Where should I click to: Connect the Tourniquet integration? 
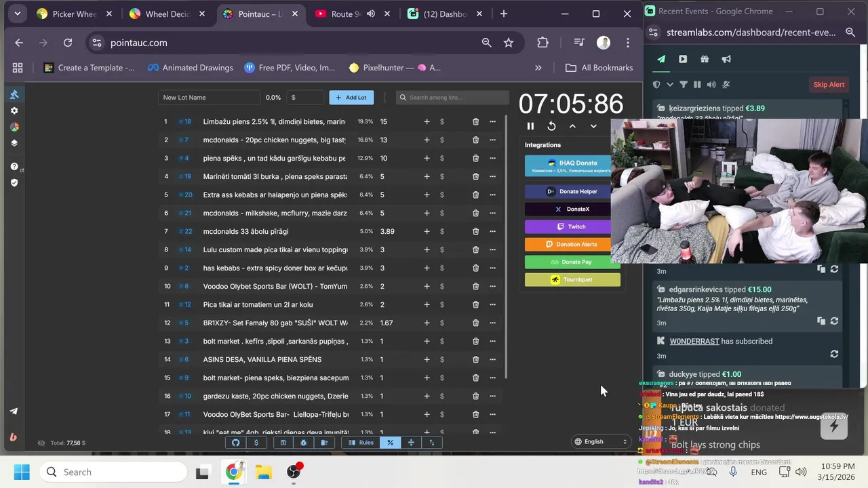coord(572,280)
